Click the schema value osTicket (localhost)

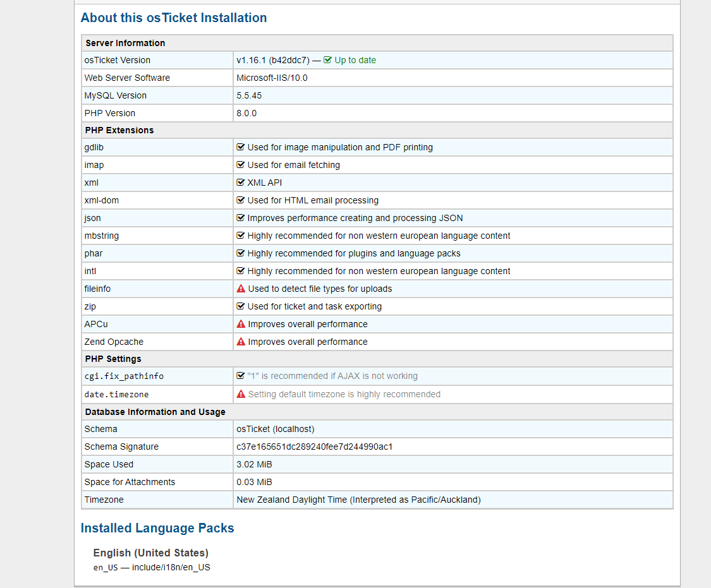pyautogui.click(x=276, y=429)
